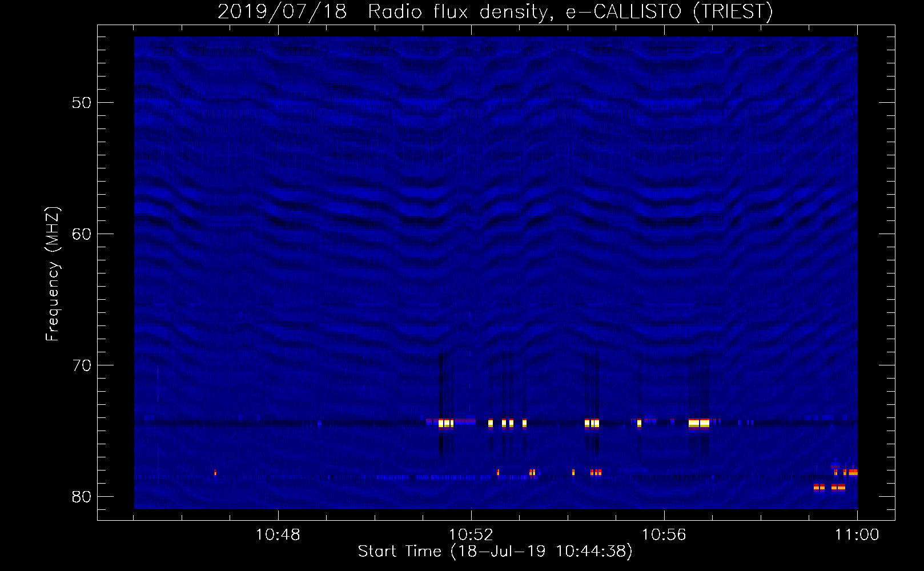Click the 60 frequency tick label
The image size is (924, 571).
coord(82,234)
